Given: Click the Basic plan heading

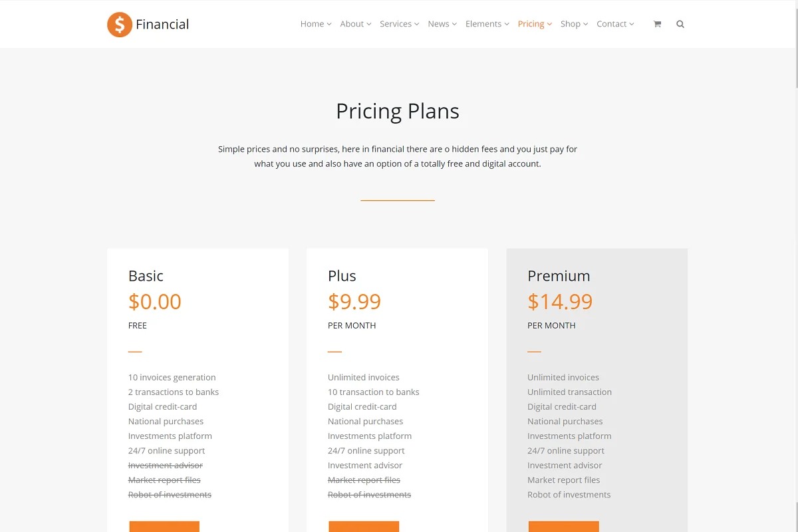Looking at the screenshot, I should pyautogui.click(x=146, y=276).
